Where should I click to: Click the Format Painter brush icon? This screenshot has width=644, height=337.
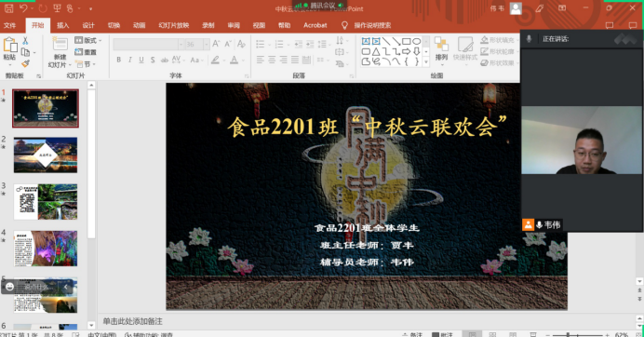click(x=25, y=63)
